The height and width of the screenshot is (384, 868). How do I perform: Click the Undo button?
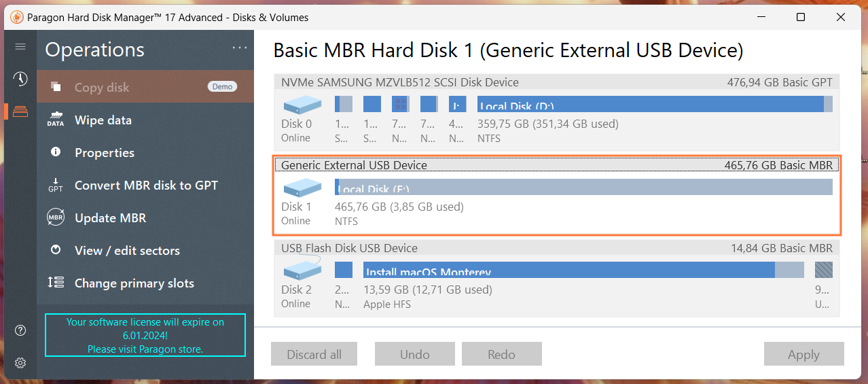point(414,354)
